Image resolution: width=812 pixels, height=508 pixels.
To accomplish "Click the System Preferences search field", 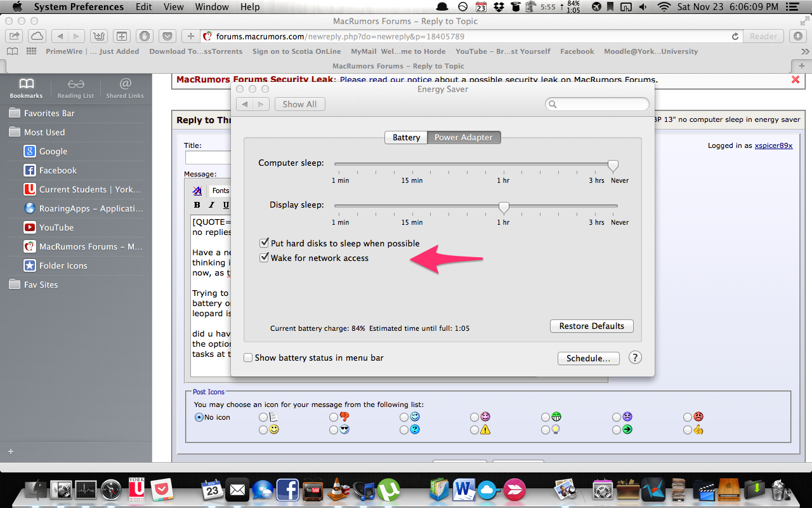I will pyautogui.click(x=597, y=104).
